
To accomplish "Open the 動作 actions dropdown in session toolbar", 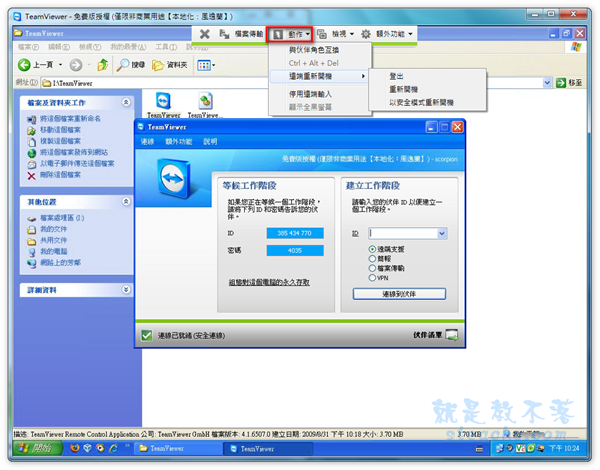I will [290, 34].
